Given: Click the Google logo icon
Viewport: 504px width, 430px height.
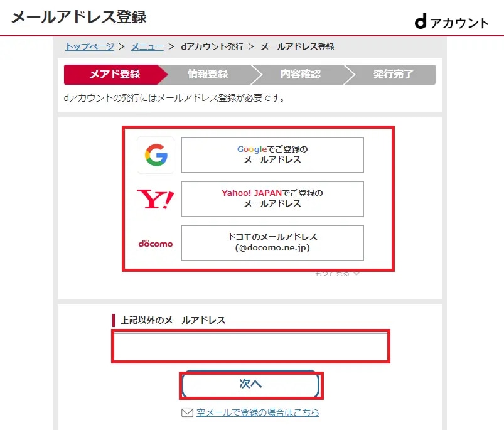Looking at the screenshot, I should 156,155.
